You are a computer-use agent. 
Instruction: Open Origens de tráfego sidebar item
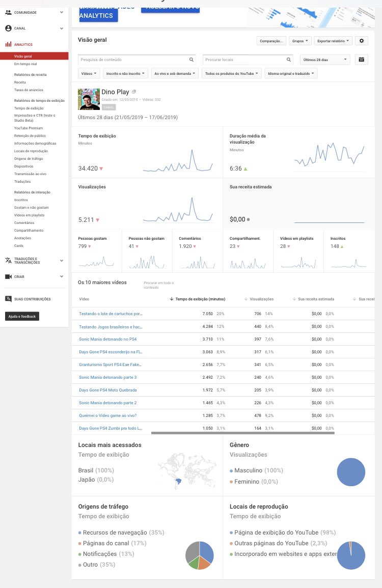(29, 159)
